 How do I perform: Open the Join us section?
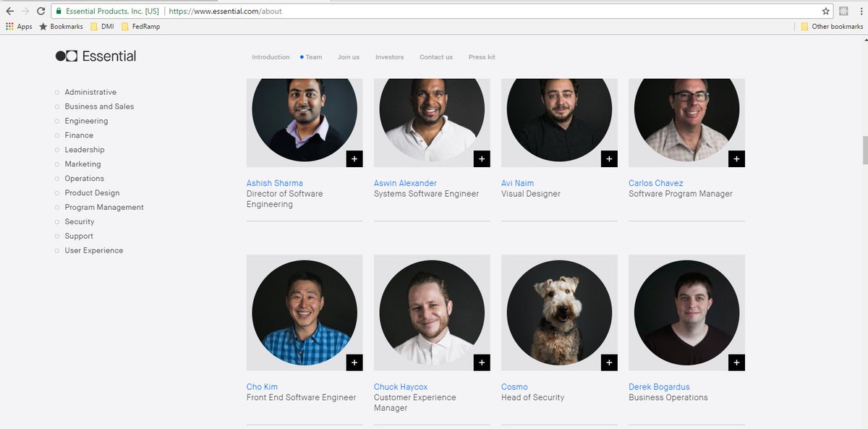(x=349, y=57)
